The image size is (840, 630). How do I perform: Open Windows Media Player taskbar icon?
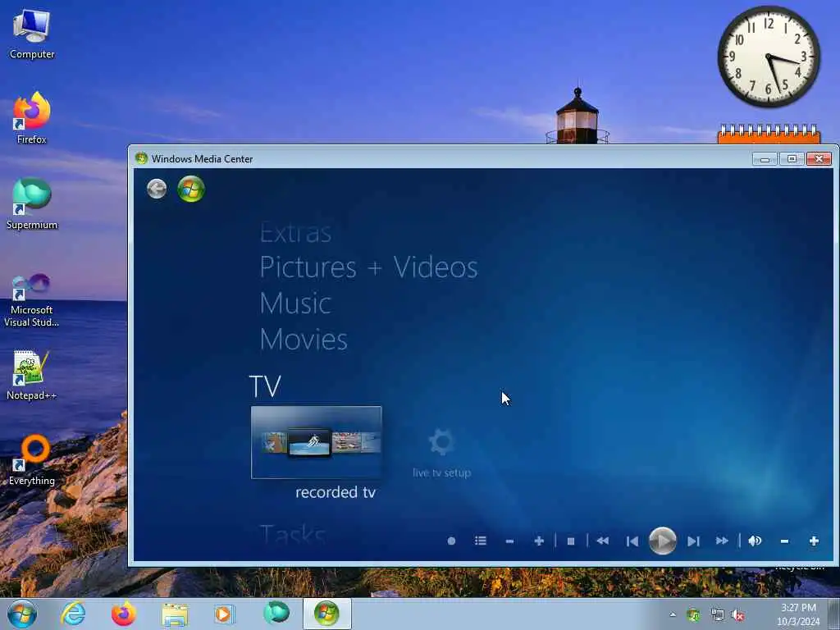pyautogui.click(x=225, y=614)
